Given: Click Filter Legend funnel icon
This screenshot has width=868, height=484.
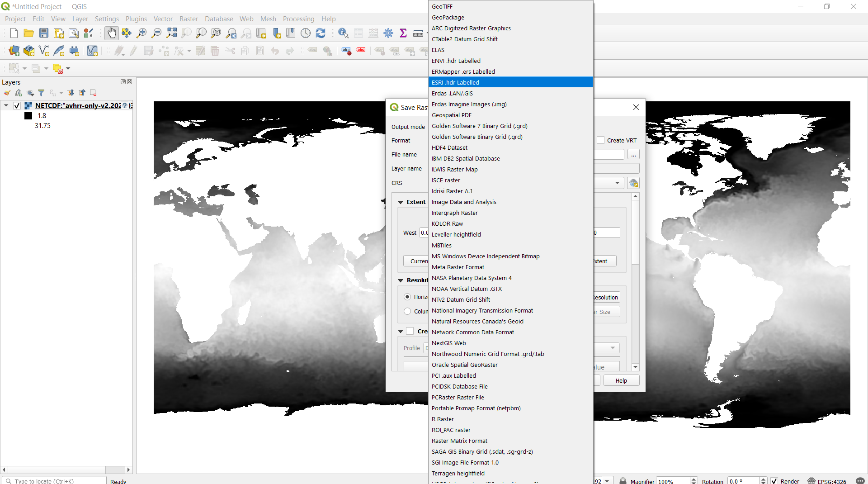Looking at the screenshot, I should (41, 93).
